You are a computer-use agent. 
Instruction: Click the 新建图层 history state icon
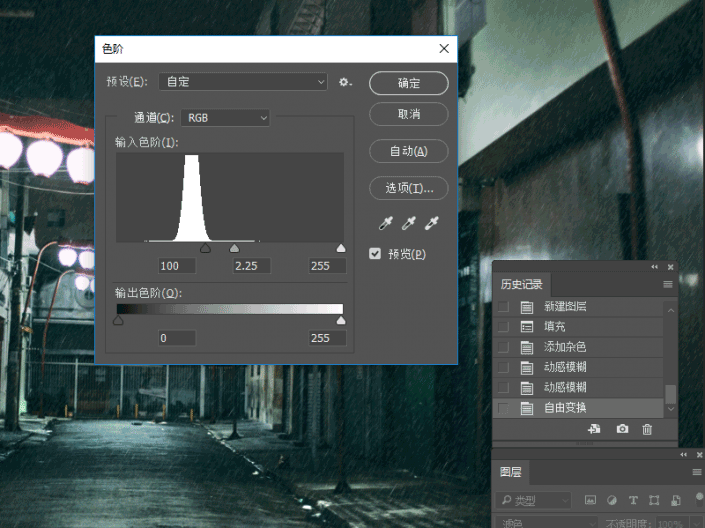[x=527, y=307]
